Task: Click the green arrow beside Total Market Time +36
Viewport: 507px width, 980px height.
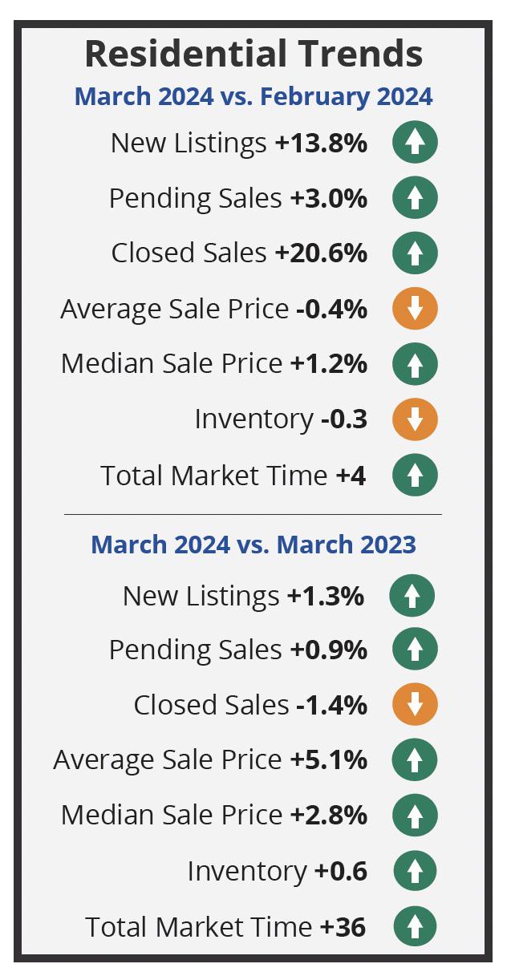Action: (415, 927)
